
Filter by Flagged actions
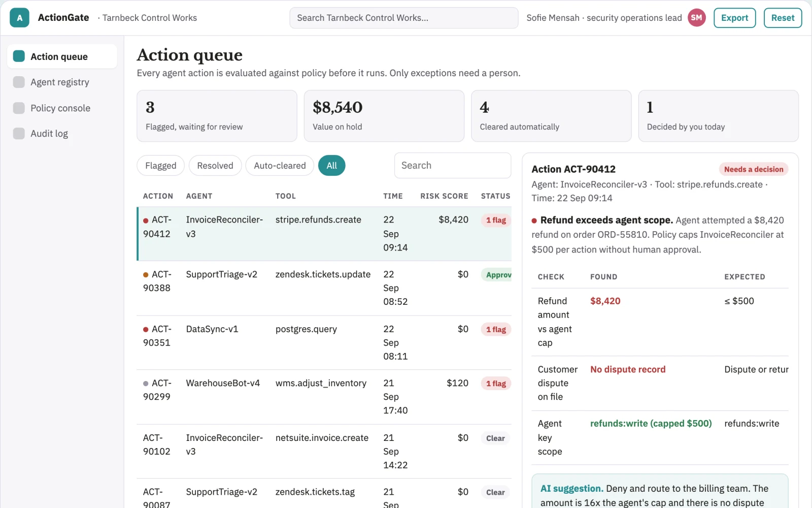(x=160, y=166)
